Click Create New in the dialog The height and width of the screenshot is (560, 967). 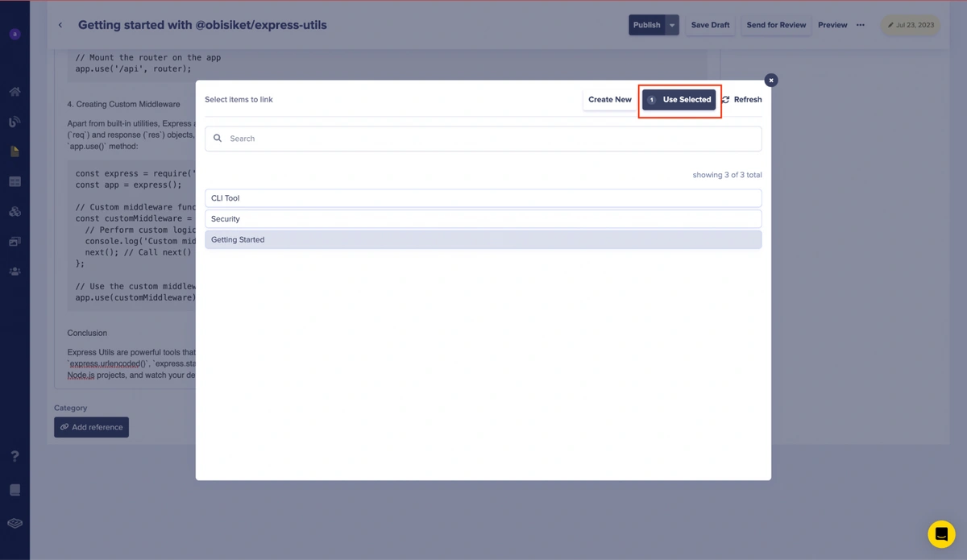click(609, 100)
